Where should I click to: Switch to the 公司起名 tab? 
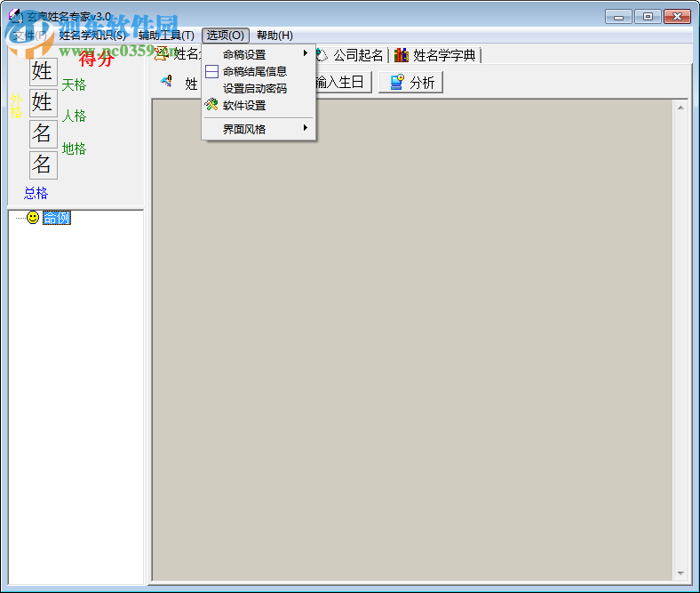[x=351, y=55]
